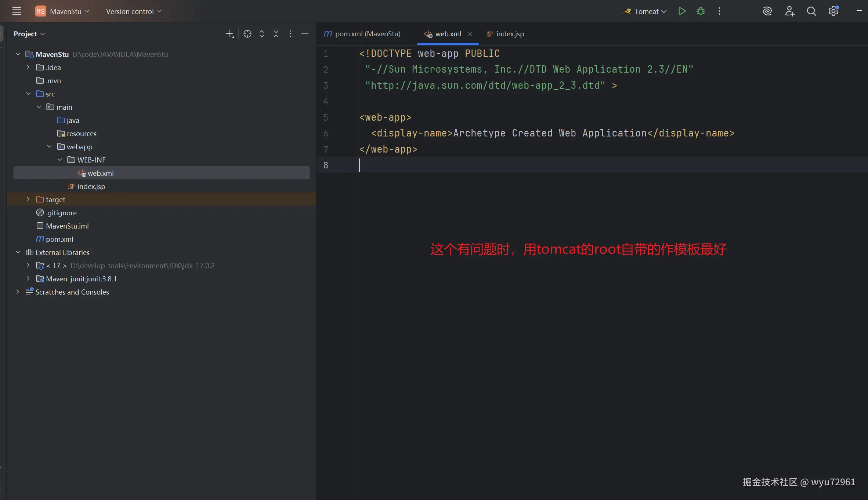Screen dimensions: 868x500
Task: Start debugging with the bug icon
Action: coord(701,11)
